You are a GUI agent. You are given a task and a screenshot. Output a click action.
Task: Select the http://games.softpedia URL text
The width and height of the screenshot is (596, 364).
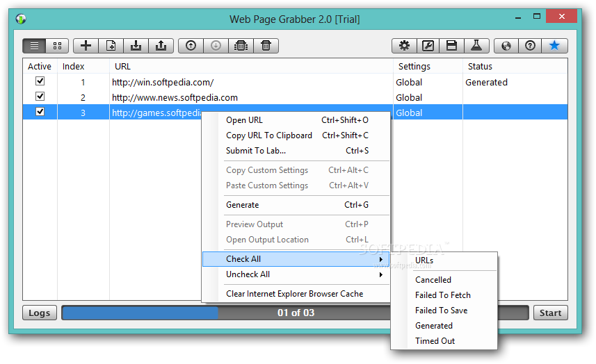point(156,113)
